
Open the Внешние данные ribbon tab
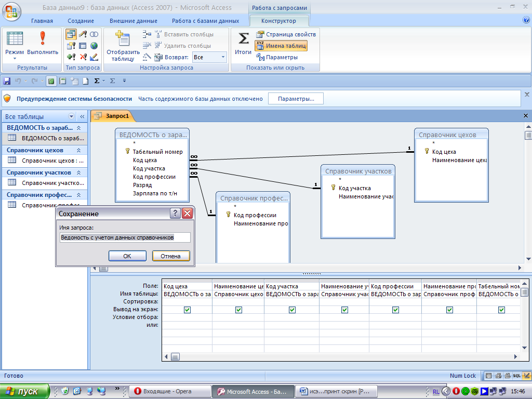coord(134,21)
